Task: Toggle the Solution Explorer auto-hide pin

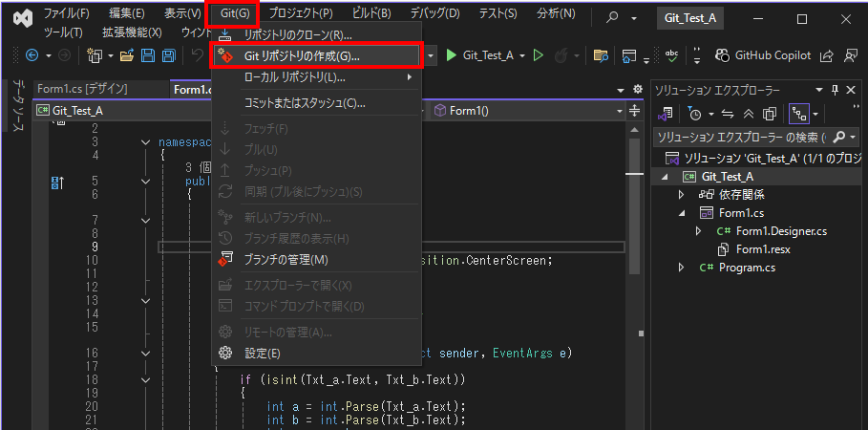Action: (x=835, y=90)
